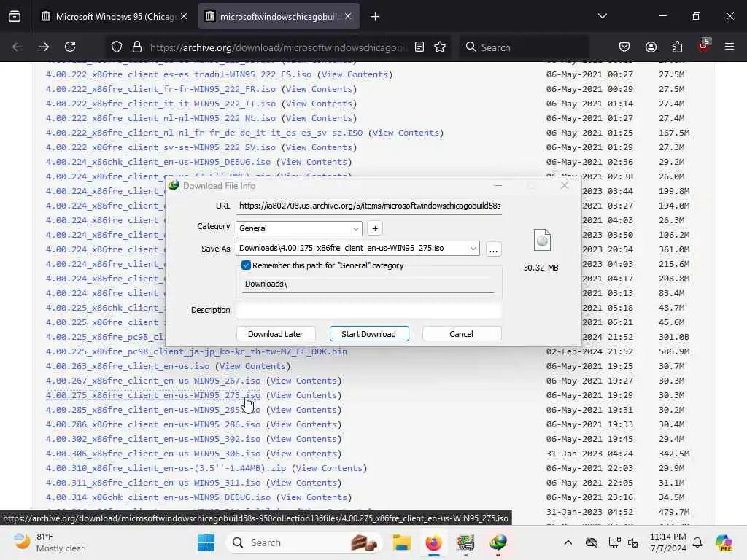The width and height of the screenshot is (747, 560).
Task: Open the 4.00.310 3.5''-1.44MB zip link
Action: [166, 468]
